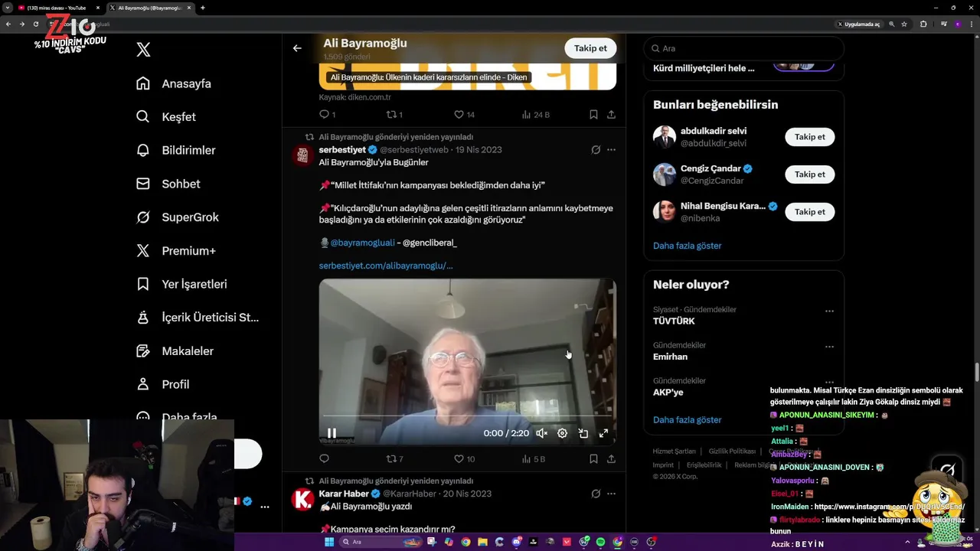Follow Cengiz Çandar

tap(809, 174)
